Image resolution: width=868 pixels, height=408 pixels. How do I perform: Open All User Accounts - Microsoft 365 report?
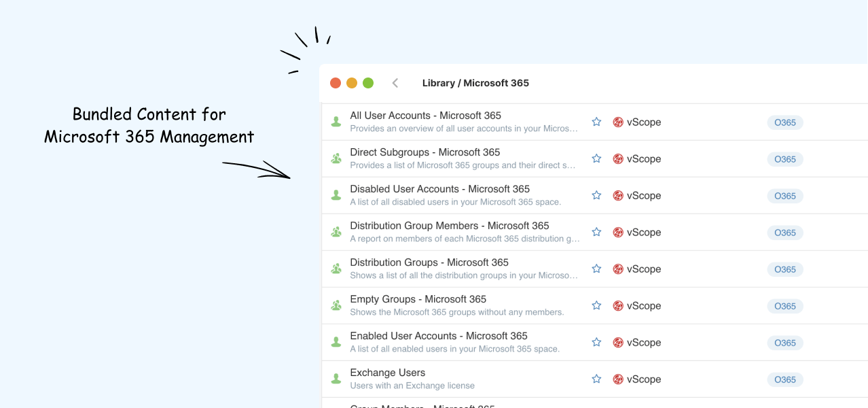coord(425,116)
